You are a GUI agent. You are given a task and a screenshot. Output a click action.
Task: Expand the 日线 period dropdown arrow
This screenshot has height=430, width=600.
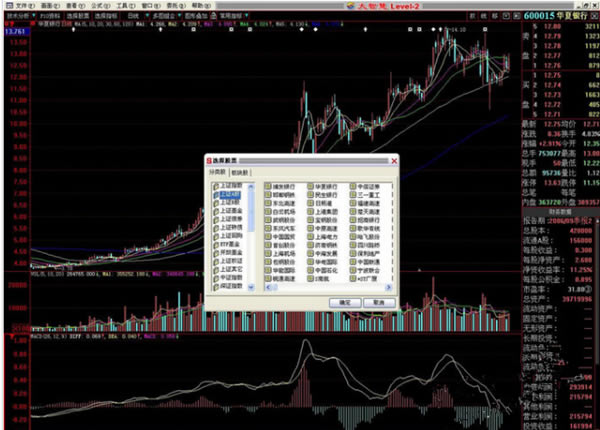tap(147, 16)
